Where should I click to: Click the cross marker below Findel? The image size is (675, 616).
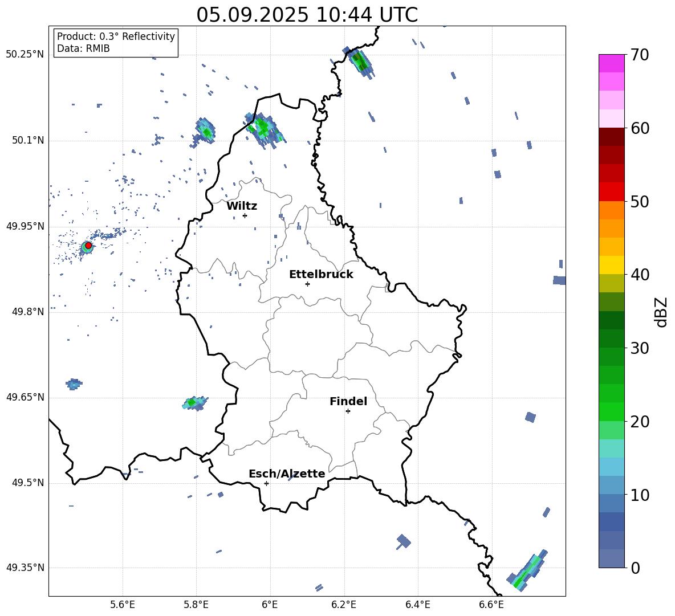point(348,411)
